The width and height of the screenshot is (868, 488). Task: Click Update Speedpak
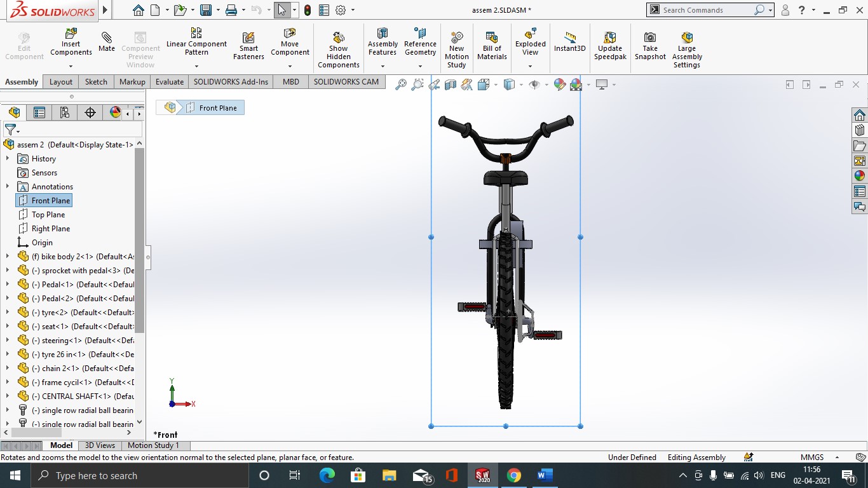pos(610,46)
